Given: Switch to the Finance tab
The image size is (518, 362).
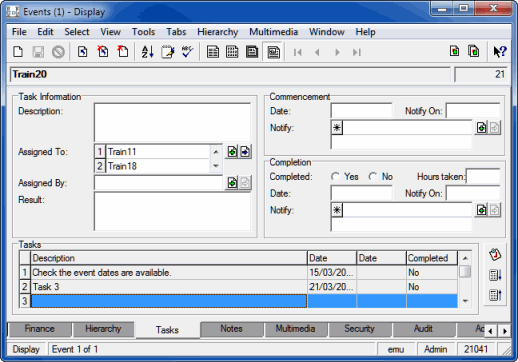Looking at the screenshot, I should [39, 329].
